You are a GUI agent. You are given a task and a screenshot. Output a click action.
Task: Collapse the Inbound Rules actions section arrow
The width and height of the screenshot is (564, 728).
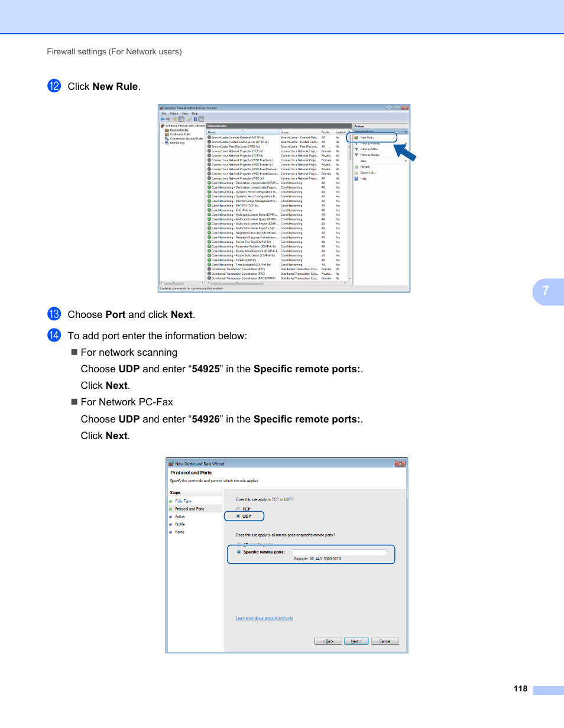[x=406, y=132]
